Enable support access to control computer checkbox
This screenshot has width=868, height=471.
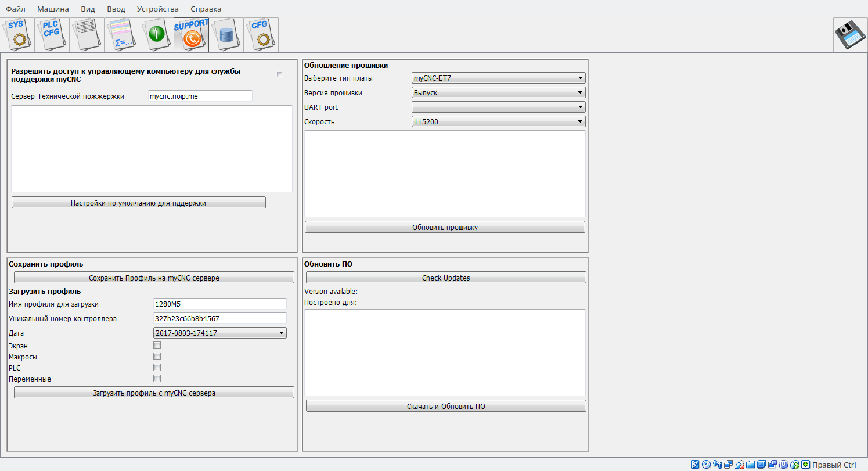click(x=279, y=75)
